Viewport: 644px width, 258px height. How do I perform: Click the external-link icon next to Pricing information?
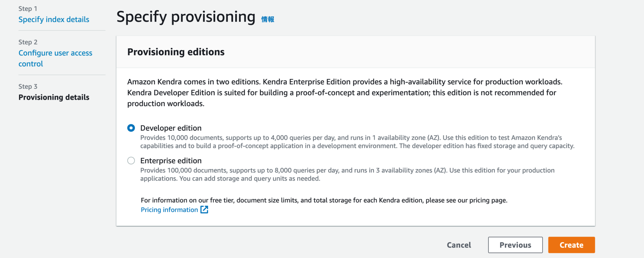[204, 210]
